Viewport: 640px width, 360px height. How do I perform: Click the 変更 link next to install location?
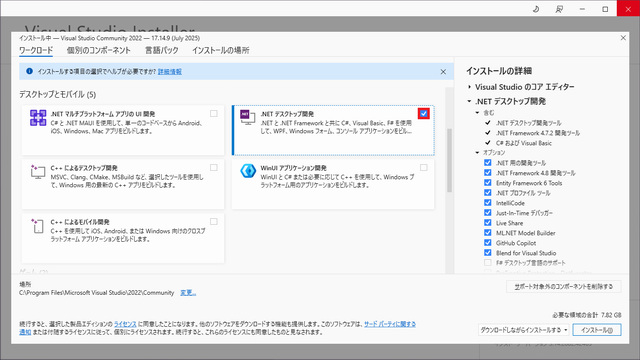tap(188, 293)
